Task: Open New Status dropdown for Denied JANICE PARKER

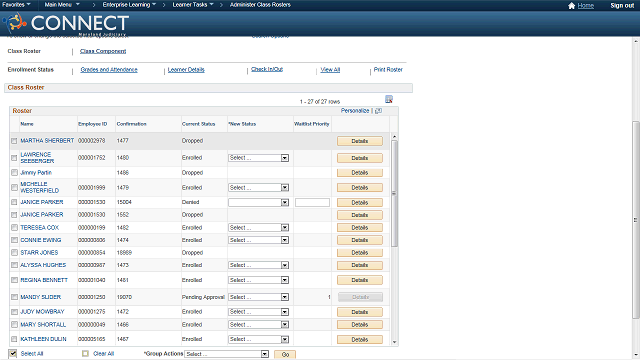Action: tap(258, 202)
